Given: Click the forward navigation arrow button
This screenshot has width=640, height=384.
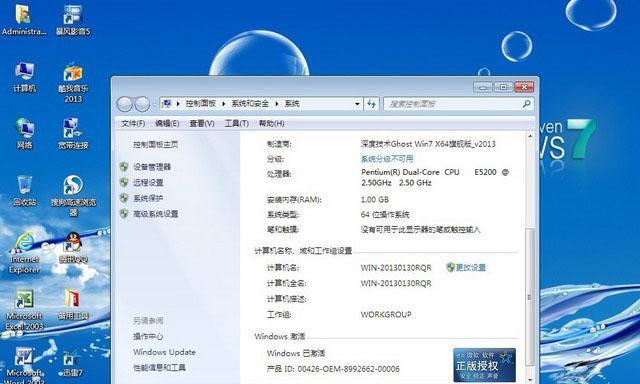Looking at the screenshot, I should pyautogui.click(x=142, y=104).
